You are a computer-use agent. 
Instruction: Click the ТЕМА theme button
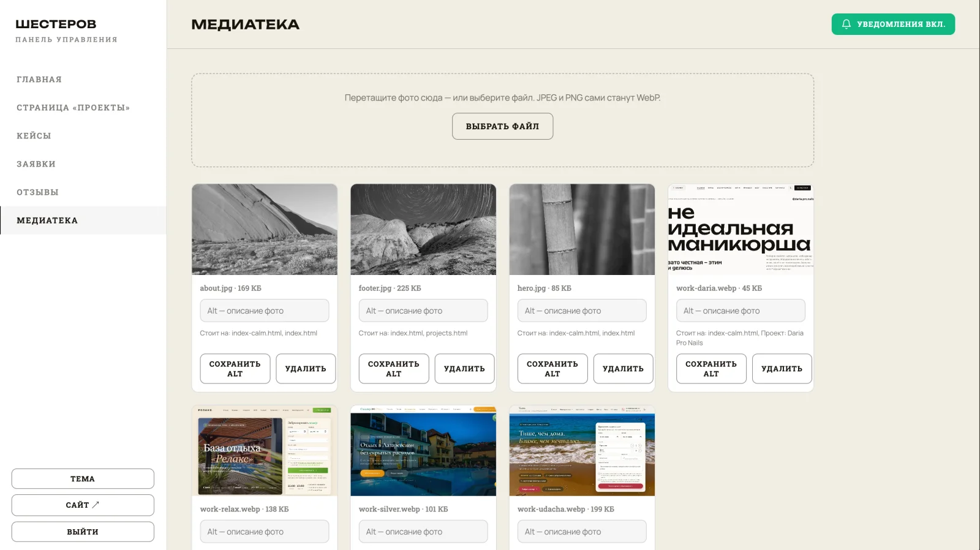pos(83,479)
